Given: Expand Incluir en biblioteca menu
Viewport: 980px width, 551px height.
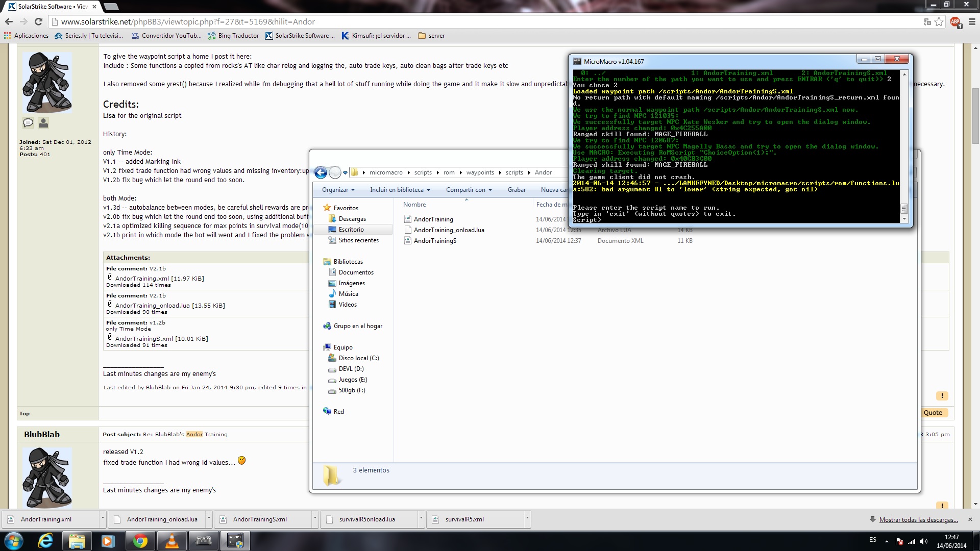Looking at the screenshot, I should [x=400, y=190].
